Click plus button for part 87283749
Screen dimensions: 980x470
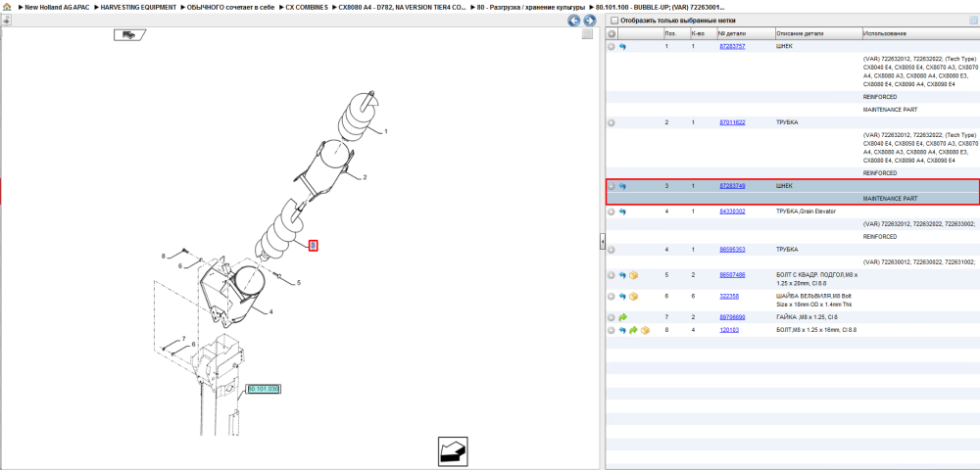pos(612,186)
